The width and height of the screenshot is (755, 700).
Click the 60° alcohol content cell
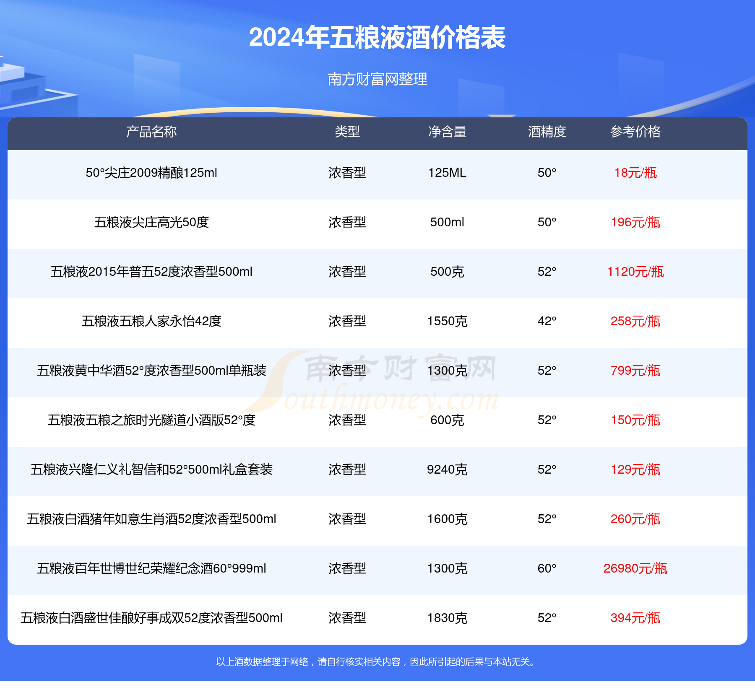(x=547, y=568)
